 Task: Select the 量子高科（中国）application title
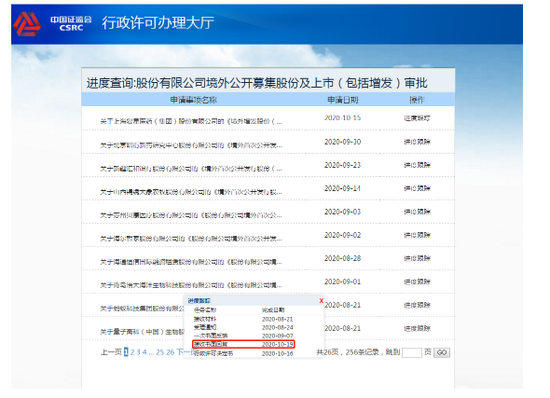[142, 332]
